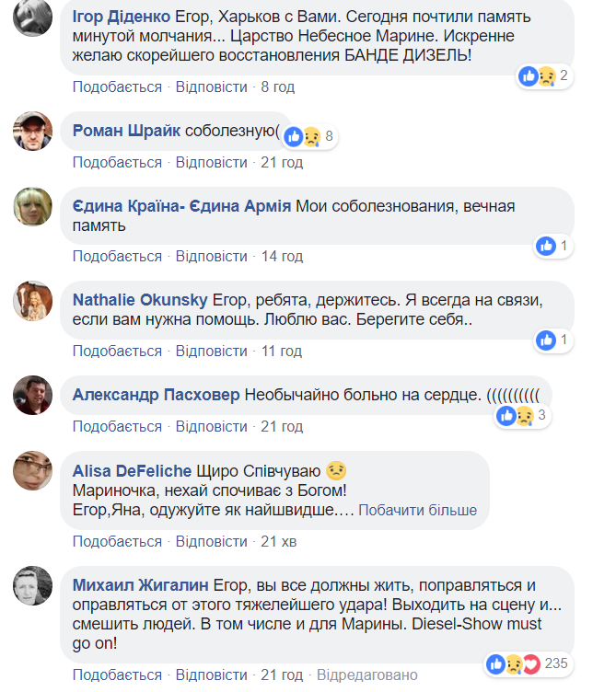Click like icon on Єдина Країна comment

[x=546, y=246]
